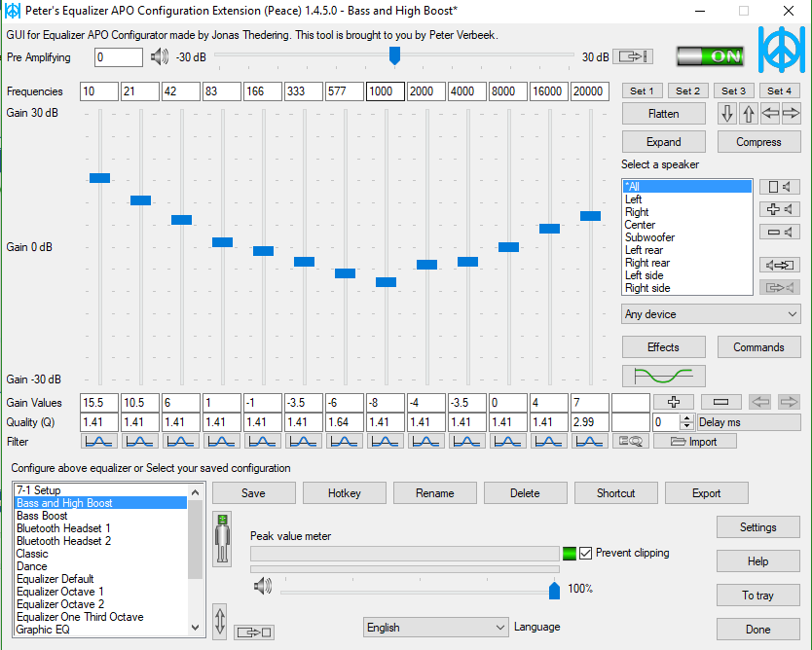
Task: Click the 15.5 gain value field
Action: pos(99,403)
